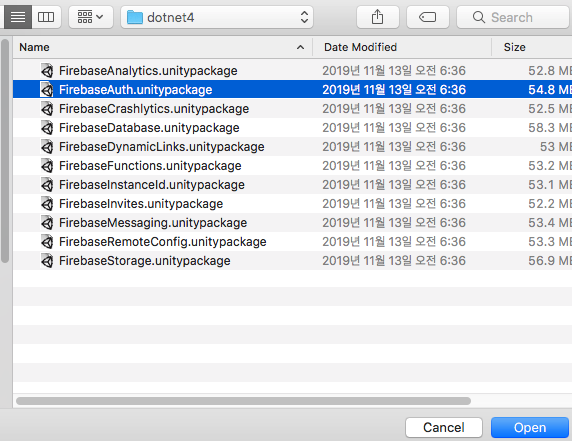Screen dimensions: 572x441
Task: Click the FirebaseCrashlytics.unitypackage file icon
Action: (47, 108)
